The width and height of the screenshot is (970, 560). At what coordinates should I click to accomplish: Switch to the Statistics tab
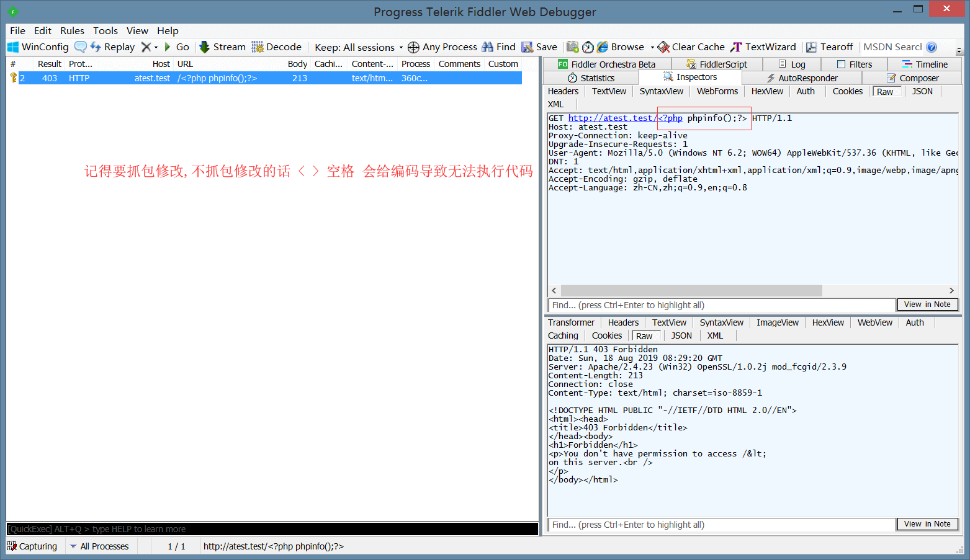point(590,78)
